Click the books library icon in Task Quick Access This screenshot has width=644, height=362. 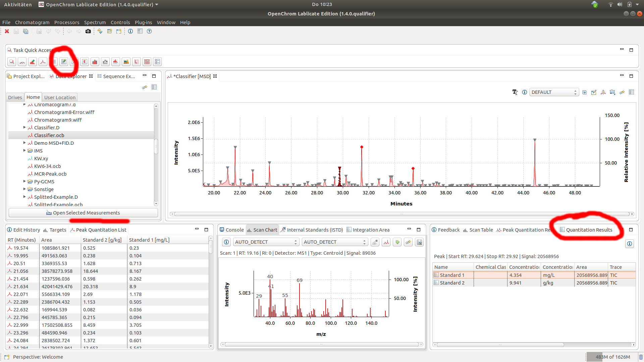[126, 62]
